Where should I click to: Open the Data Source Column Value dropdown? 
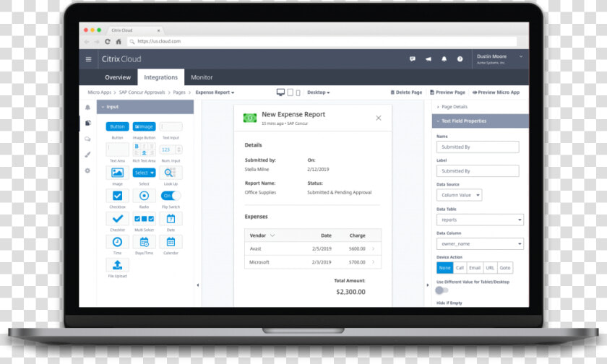point(459,195)
